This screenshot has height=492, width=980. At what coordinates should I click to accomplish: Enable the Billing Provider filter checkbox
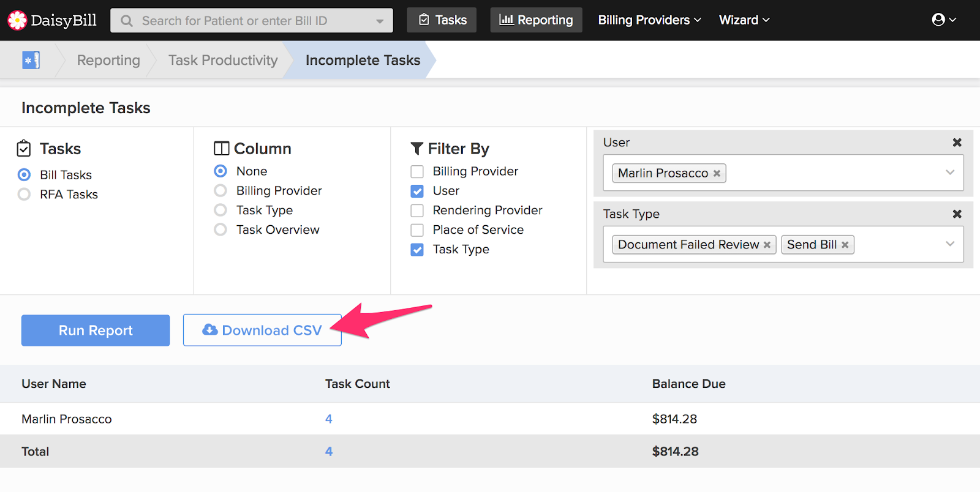pyautogui.click(x=417, y=172)
